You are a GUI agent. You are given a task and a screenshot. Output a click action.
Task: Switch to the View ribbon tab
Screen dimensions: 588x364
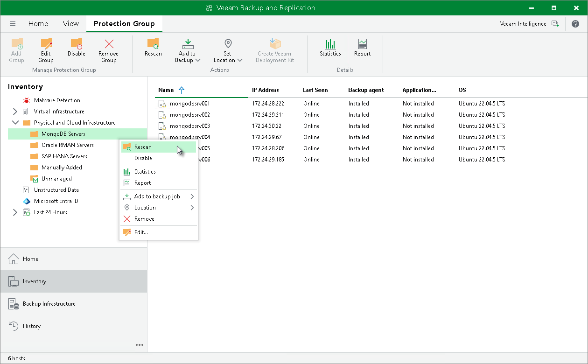[71, 24]
